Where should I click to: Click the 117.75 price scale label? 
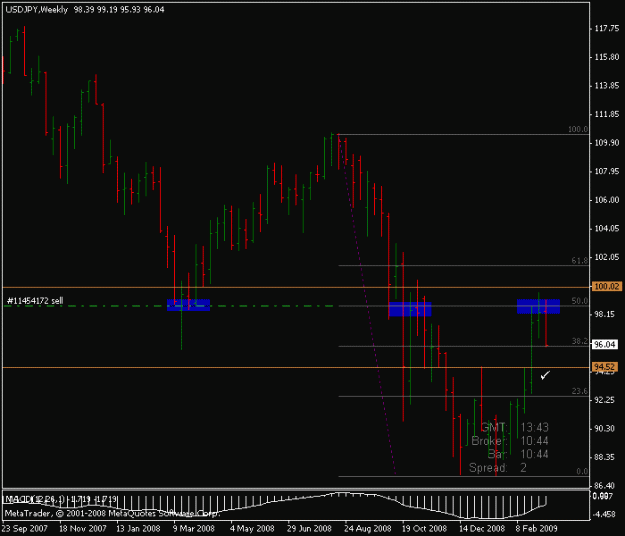pos(607,29)
